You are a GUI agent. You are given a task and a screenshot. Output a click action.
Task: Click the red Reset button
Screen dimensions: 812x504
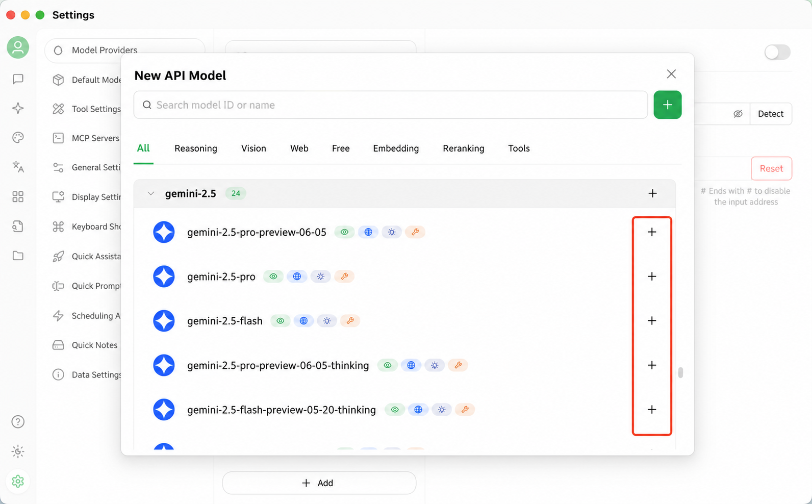pyautogui.click(x=771, y=168)
